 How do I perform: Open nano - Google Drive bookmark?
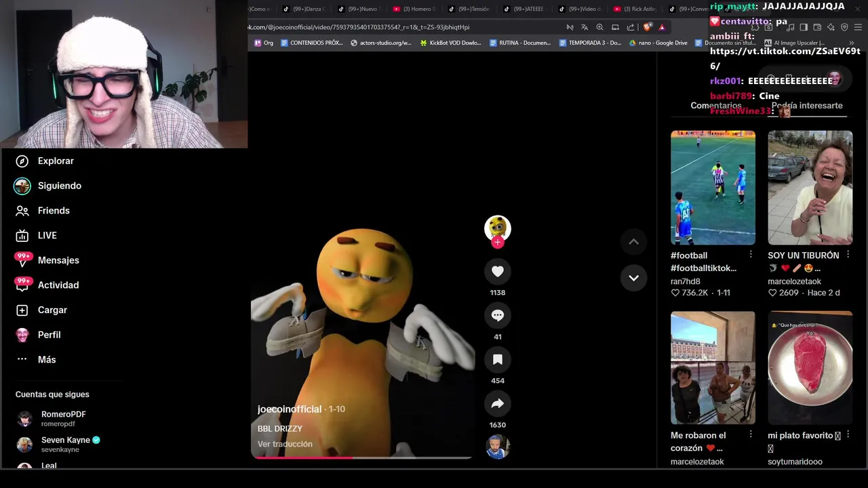click(x=658, y=43)
